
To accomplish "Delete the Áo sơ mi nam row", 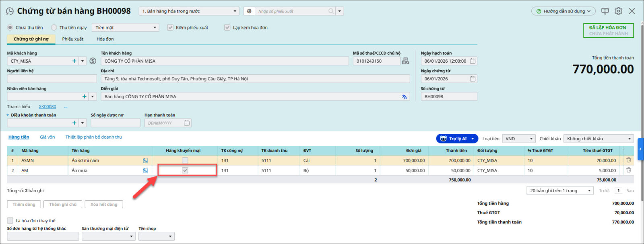I will 628,160.
